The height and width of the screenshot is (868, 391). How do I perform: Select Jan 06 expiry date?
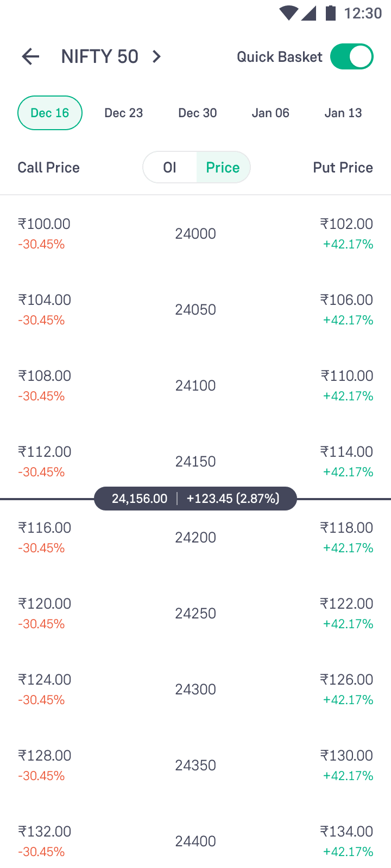click(x=270, y=113)
